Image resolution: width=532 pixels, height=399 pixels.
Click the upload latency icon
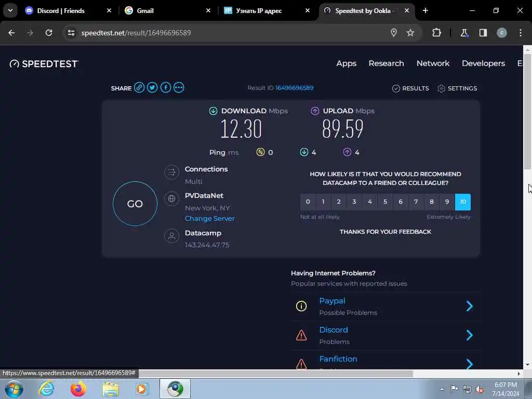[x=347, y=152]
